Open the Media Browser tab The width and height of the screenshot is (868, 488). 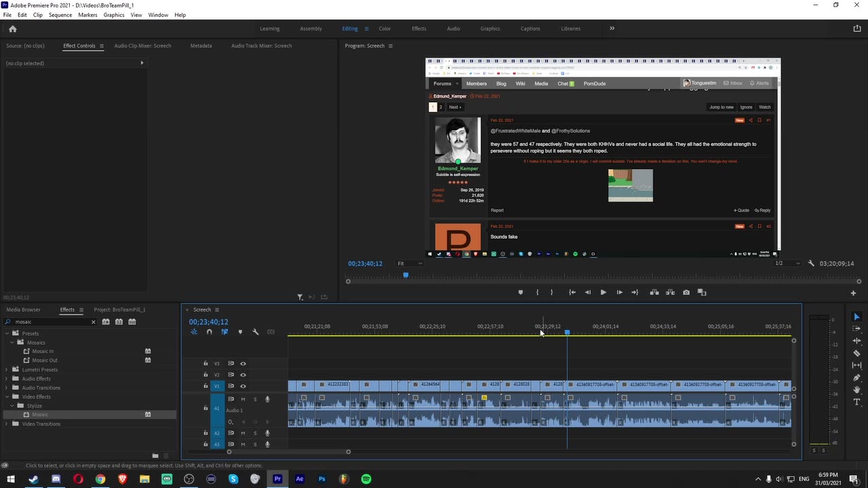pos(23,310)
